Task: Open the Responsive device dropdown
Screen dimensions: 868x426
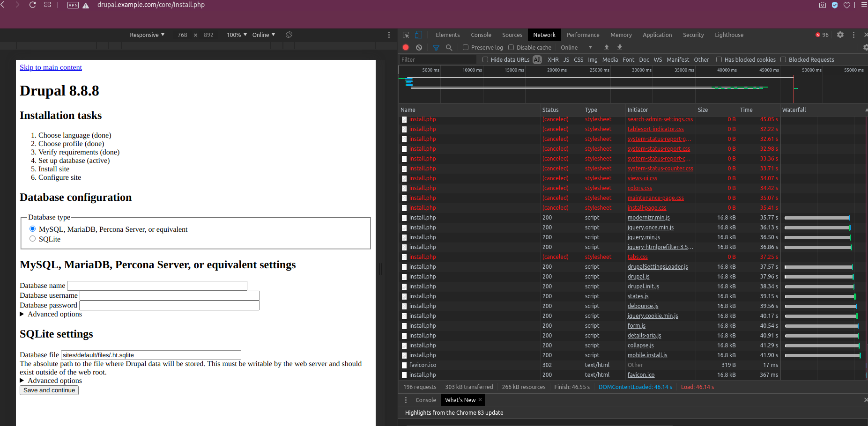Action: 147,35
